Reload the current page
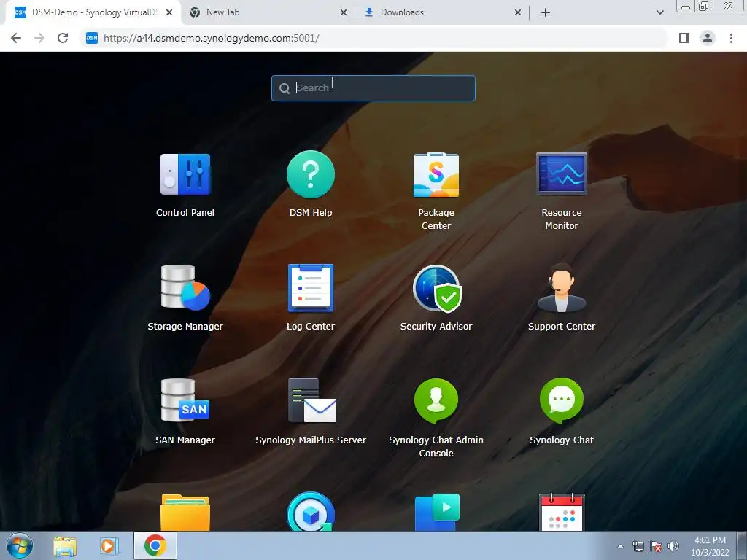 pos(63,38)
